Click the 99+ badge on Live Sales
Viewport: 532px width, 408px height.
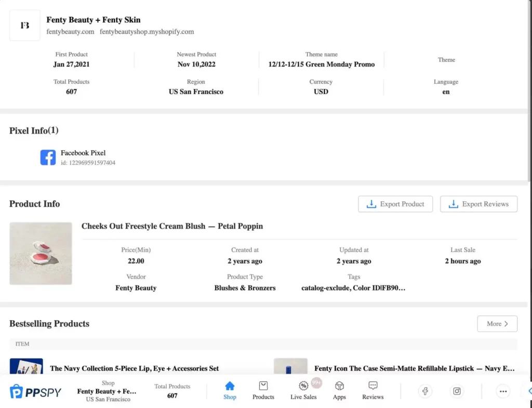click(316, 383)
